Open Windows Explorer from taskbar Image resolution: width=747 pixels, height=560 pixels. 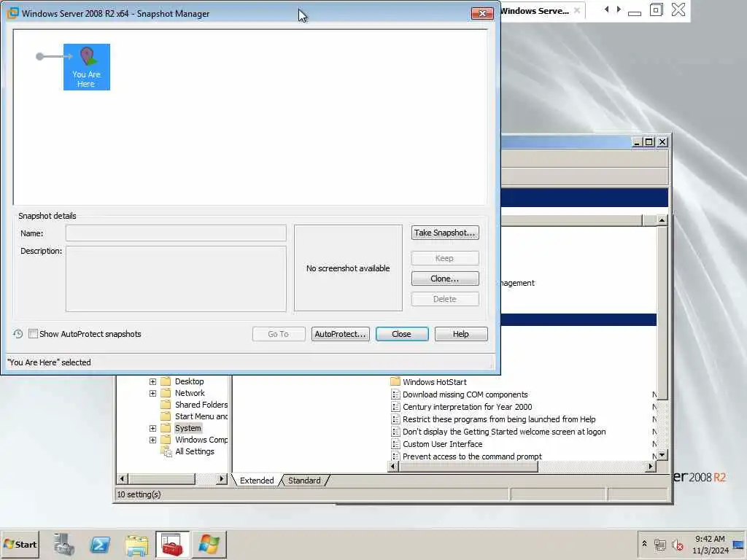tap(136, 544)
